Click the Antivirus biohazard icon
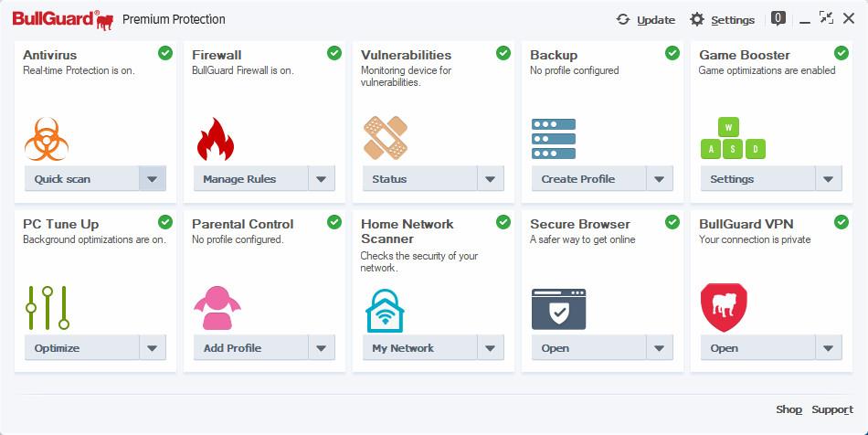Viewport: 868px width, 435px height. coord(47,139)
